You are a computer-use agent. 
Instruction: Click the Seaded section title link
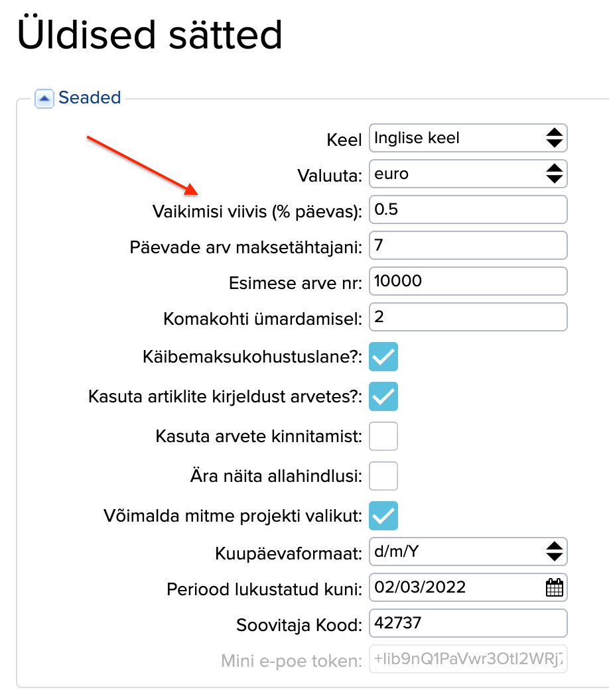90,98
